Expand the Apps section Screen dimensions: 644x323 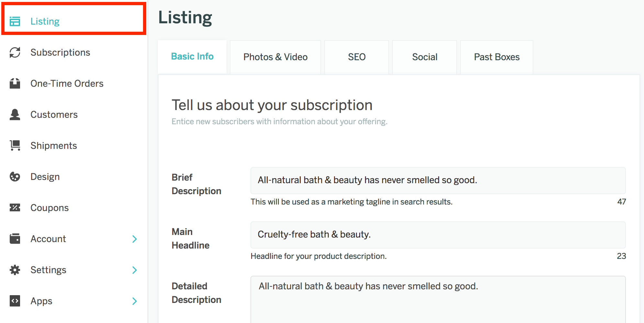point(135,301)
